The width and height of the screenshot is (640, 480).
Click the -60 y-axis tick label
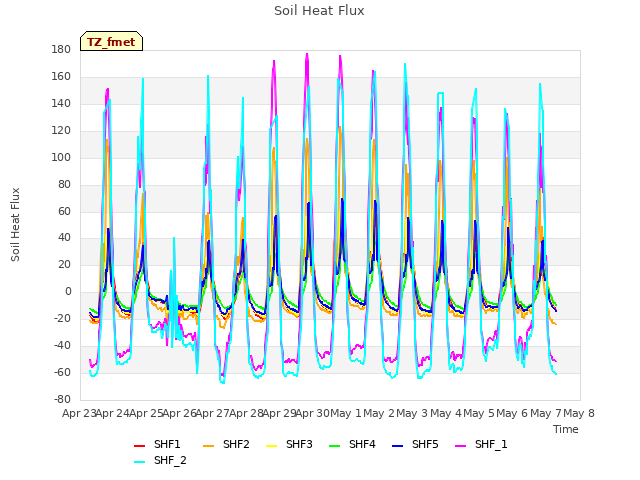click(62, 373)
